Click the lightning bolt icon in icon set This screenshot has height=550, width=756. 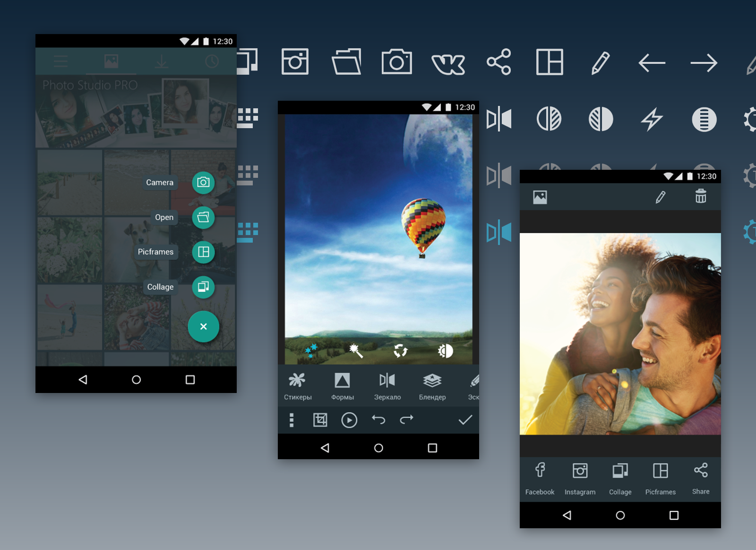(x=652, y=119)
